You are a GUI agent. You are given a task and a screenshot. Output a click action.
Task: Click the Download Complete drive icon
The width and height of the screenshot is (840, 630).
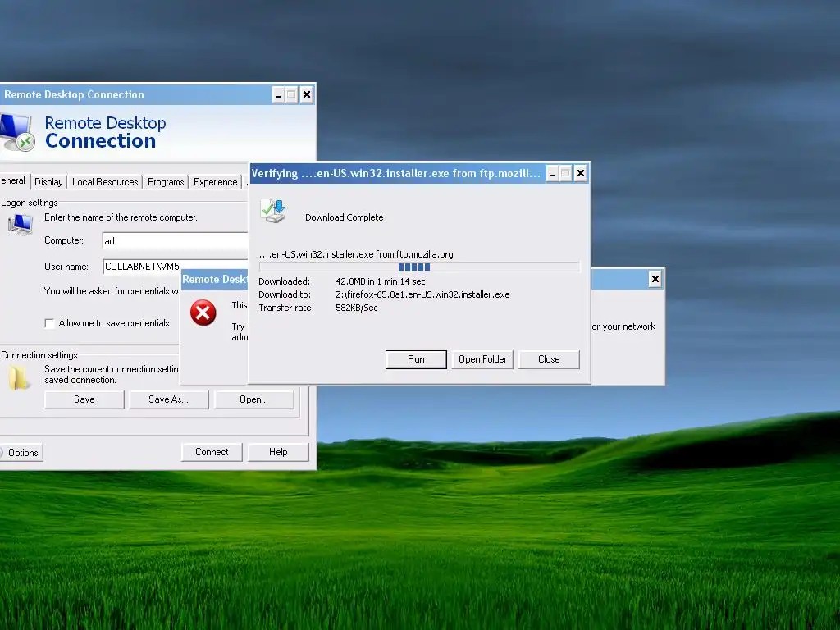pyautogui.click(x=272, y=211)
